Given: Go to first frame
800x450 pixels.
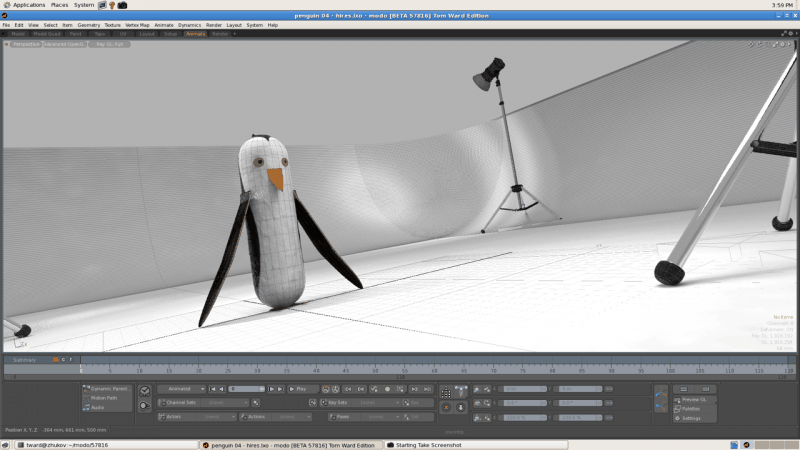Looking at the screenshot, I should click(212, 389).
